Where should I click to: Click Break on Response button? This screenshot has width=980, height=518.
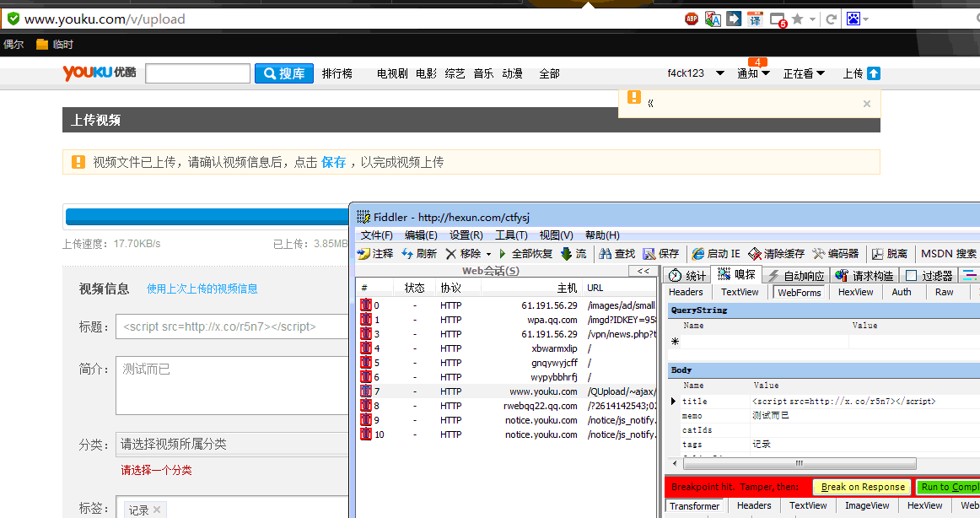[x=863, y=487]
